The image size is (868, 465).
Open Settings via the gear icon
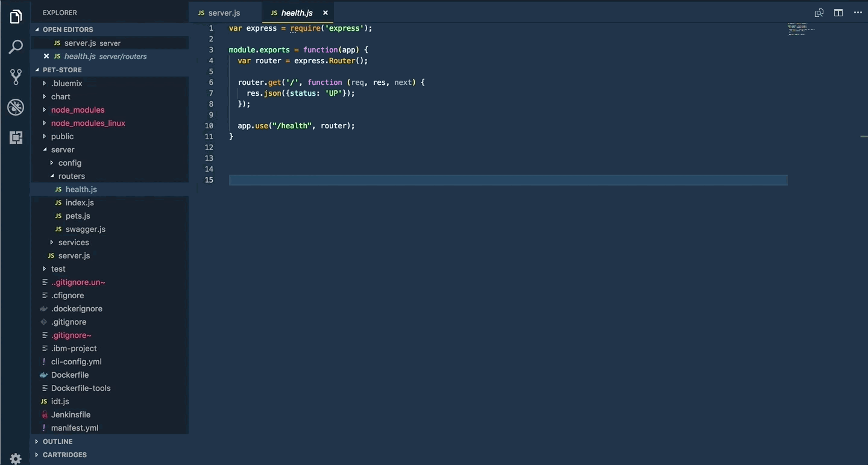pyautogui.click(x=15, y=458)
